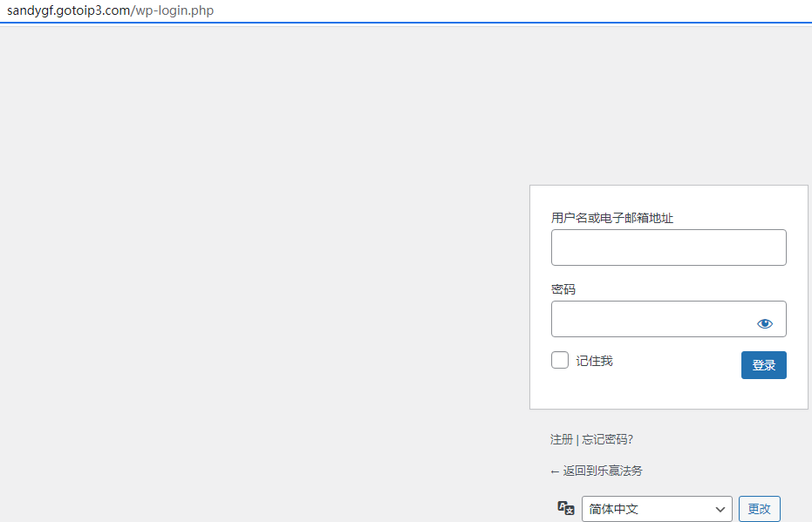Screen dimensions: 812x522
Task: Click the 用户名或电子邮箱地址 label
Action: tap(611, 218)
